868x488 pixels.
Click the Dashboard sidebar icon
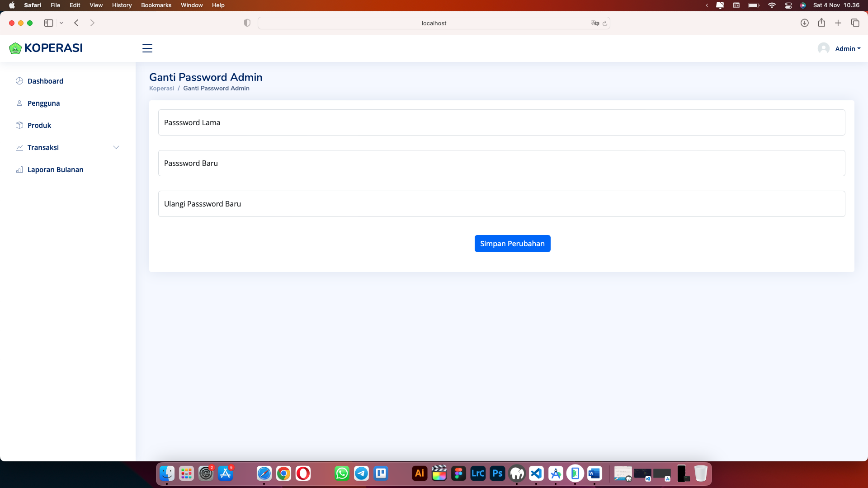click(19, 81)
